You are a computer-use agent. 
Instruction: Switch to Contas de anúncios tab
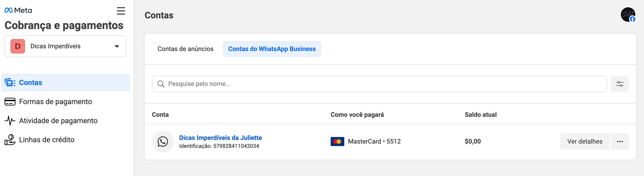click(186, 49)
